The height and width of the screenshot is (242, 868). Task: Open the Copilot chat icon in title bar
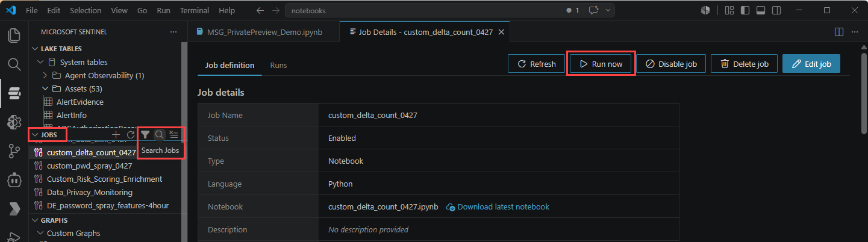click(x=594, y=10)
